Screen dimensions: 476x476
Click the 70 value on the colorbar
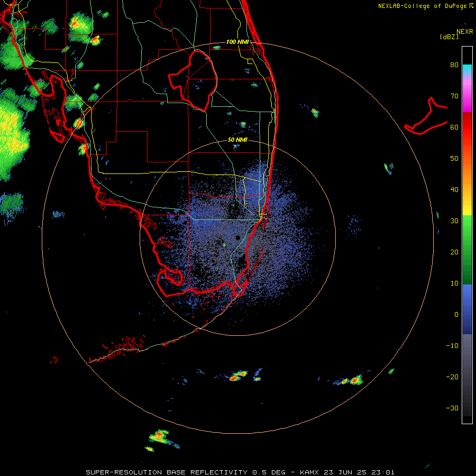[x=454, y=96]
